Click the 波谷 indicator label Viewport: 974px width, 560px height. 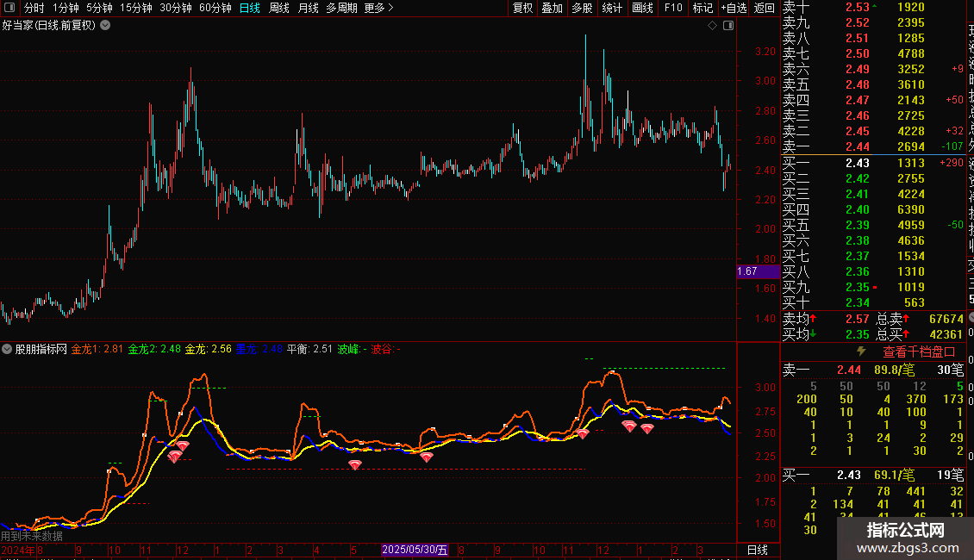tap(386, 350)
